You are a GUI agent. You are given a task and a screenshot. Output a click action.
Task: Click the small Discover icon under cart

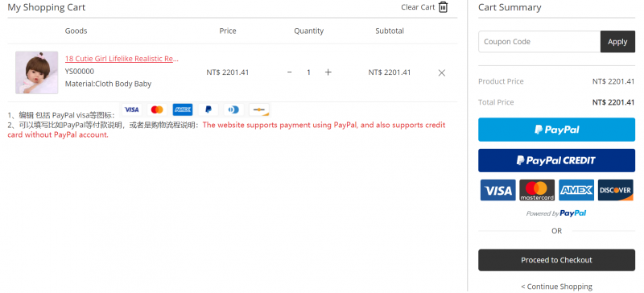(x=259, y=109)
